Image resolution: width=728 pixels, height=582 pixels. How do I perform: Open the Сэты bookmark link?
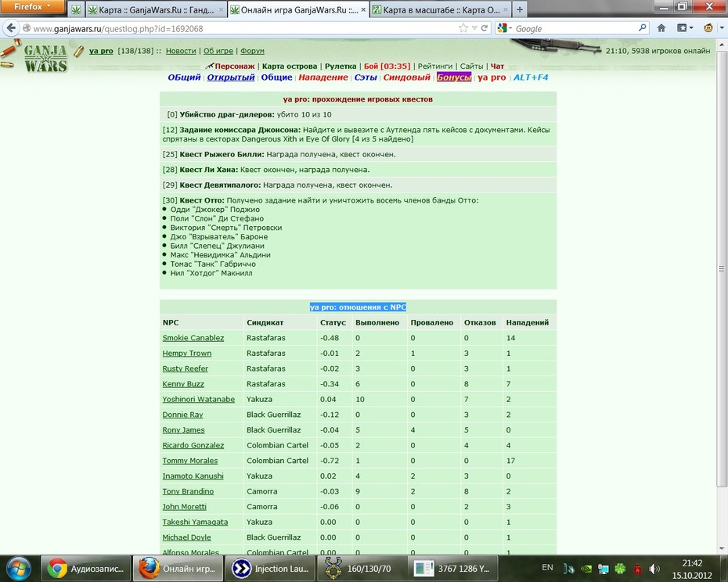[366, 77]
